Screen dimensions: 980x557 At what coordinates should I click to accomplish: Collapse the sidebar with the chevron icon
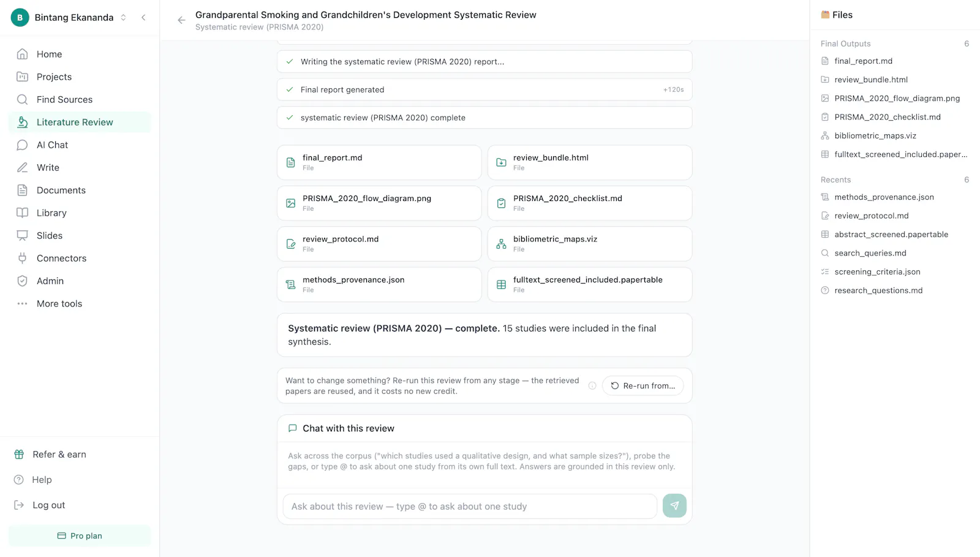(x=143, y=17)
